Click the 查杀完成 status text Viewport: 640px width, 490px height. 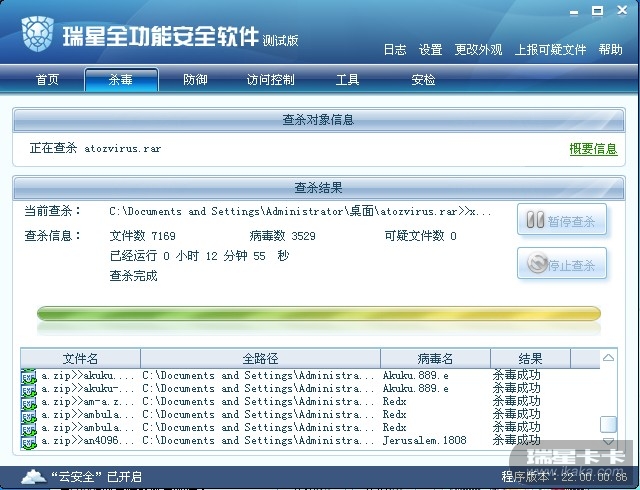pyautogui.click(x=133, y=276)
